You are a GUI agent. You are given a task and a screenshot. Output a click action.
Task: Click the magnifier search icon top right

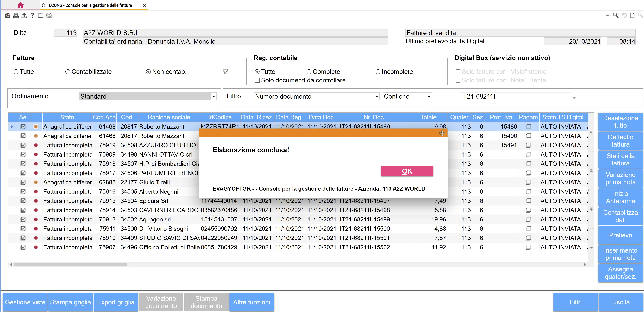coord(616,15)
